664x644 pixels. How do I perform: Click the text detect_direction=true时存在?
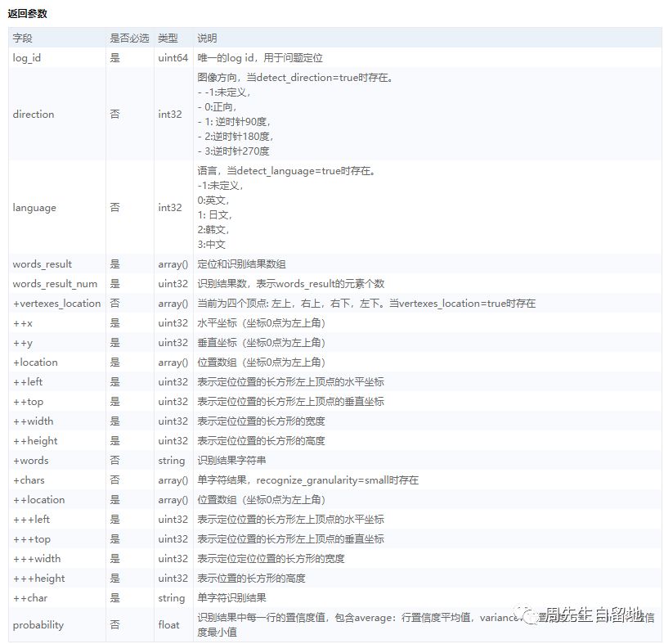325,78
